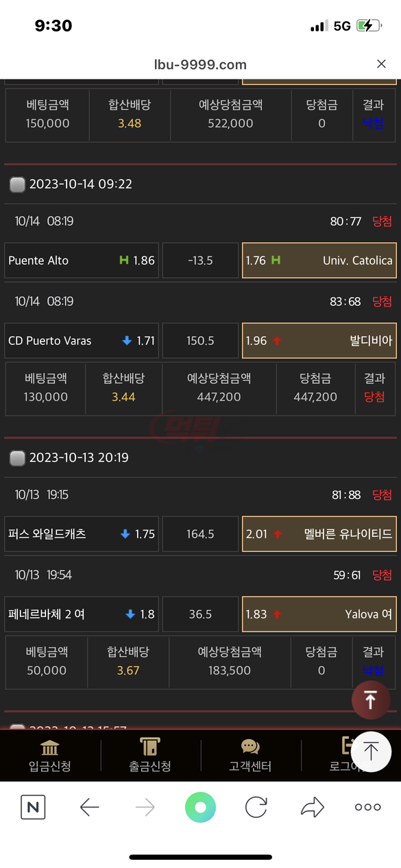Open the three-dot browser menu
Image resolution: width=401 pixels, height=868 pixels.
point(368,808)
